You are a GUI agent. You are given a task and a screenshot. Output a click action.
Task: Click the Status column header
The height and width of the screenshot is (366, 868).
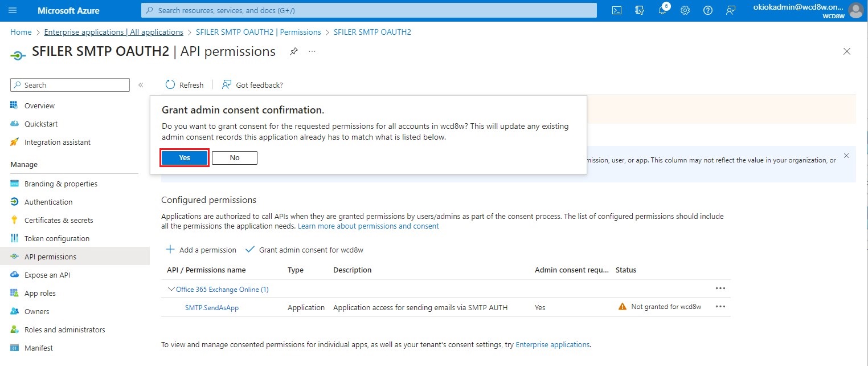click(x=626, y=270)
